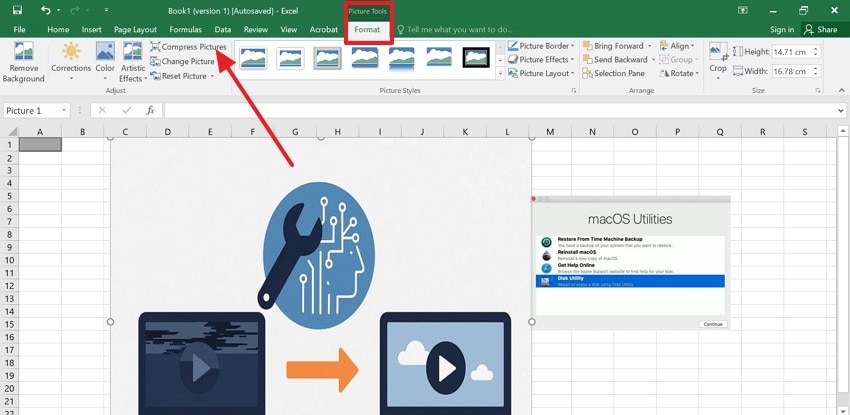The image size is (850, 415).
Task: Select column header S
Action: (804, 131)
